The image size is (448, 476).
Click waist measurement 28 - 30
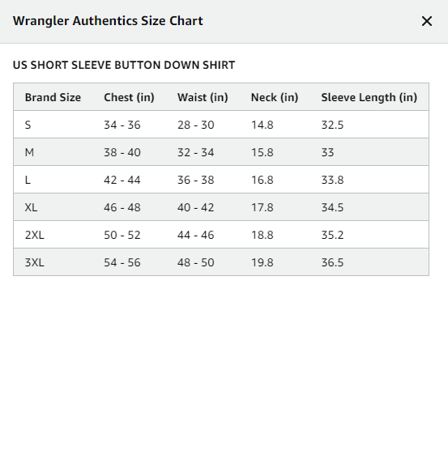click(x=195, y=125)
